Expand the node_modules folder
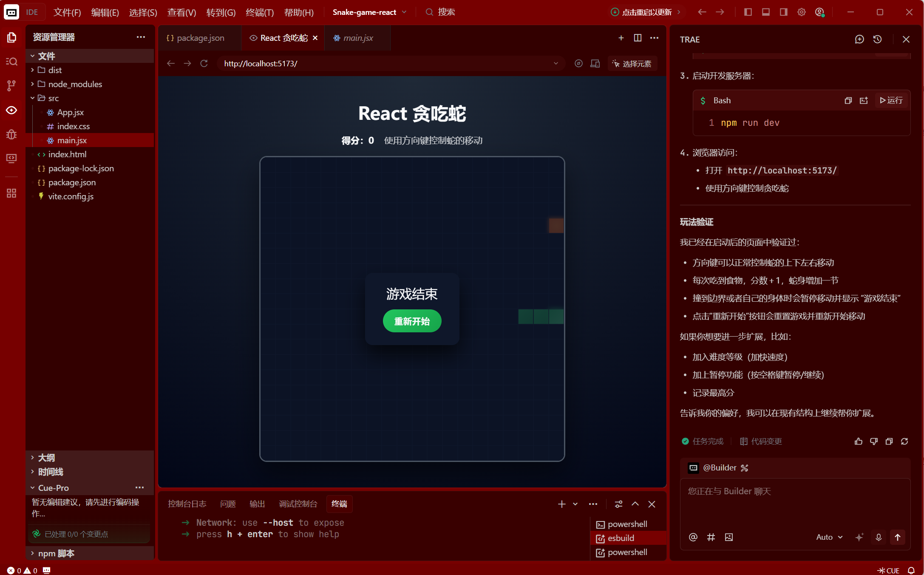The width and height of the screenshot is (924, 575). coord(75,84)
